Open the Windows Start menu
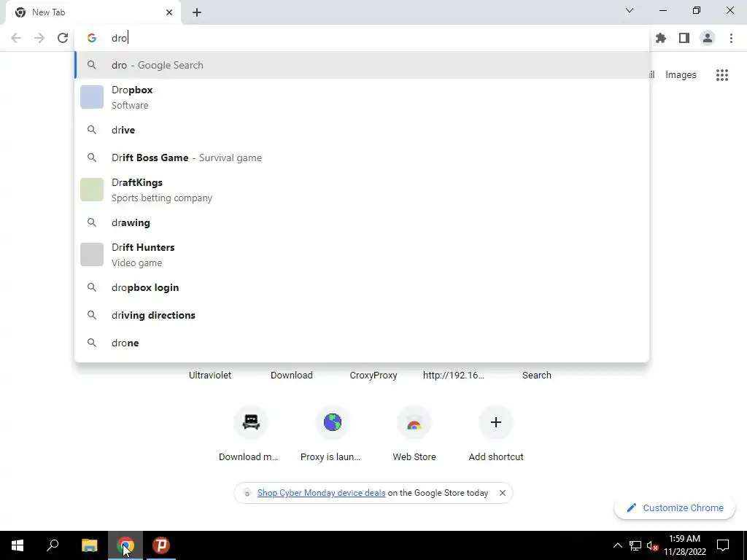The image size is (747, 560). [18, 545]
